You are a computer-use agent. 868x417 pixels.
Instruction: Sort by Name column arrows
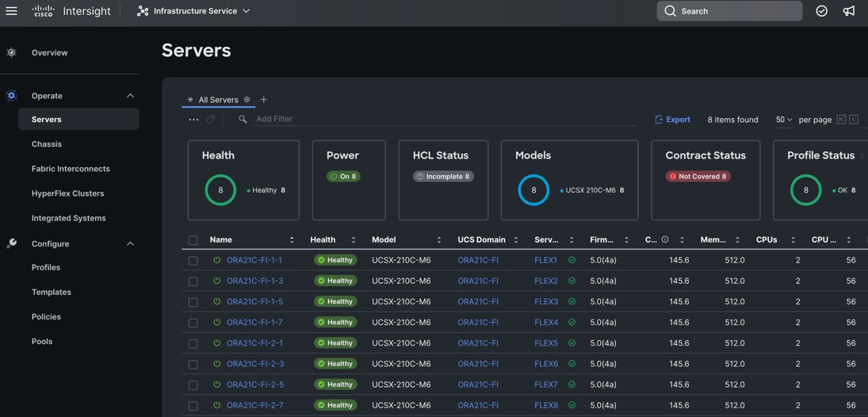(x=292, y=239)
